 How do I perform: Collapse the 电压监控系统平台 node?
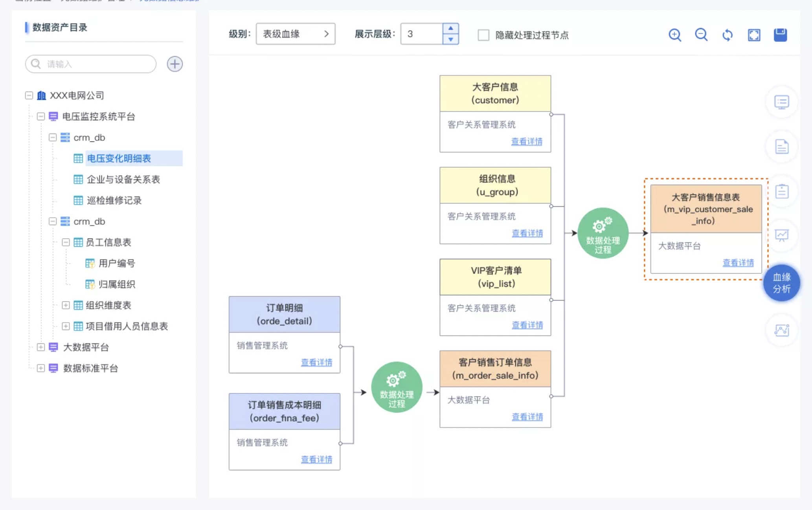tap(40, 116)
